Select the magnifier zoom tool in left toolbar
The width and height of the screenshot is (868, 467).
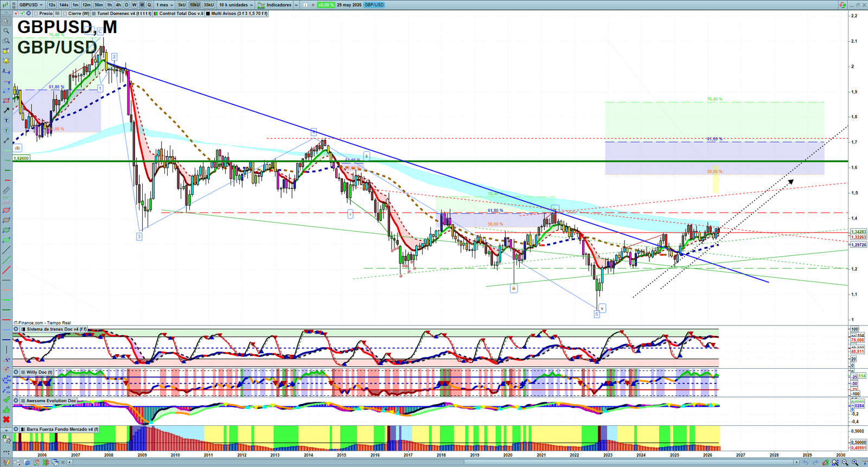[x=6, y=31]
